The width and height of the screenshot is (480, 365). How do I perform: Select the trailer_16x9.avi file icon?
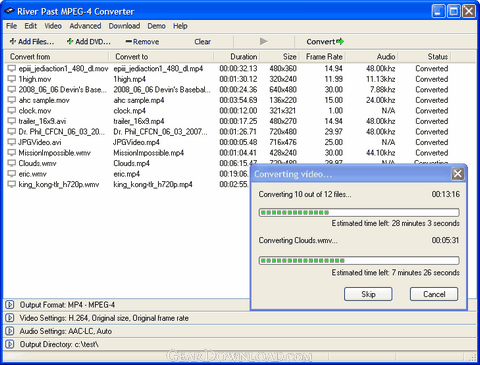pos(12,121)
